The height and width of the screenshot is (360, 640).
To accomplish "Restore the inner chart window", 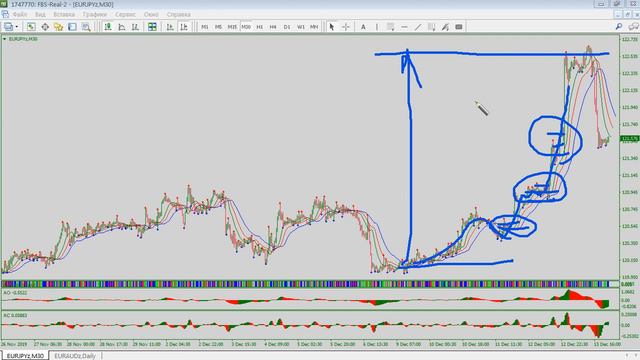I will point(628,14).
